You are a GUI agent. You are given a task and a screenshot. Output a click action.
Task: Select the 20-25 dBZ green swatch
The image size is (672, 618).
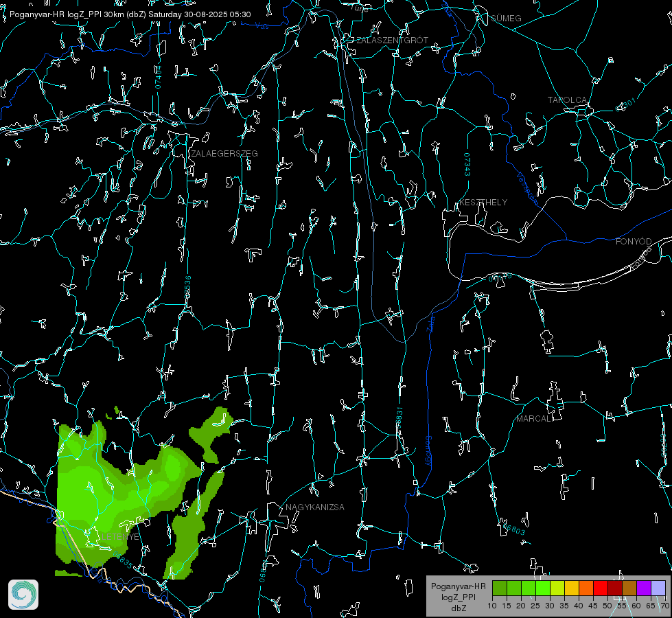click(x=529, y=588)
